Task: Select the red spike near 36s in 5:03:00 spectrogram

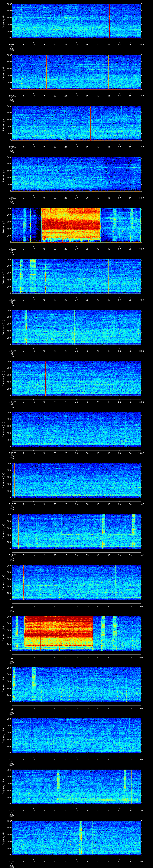Action: [x=90, y=123]
